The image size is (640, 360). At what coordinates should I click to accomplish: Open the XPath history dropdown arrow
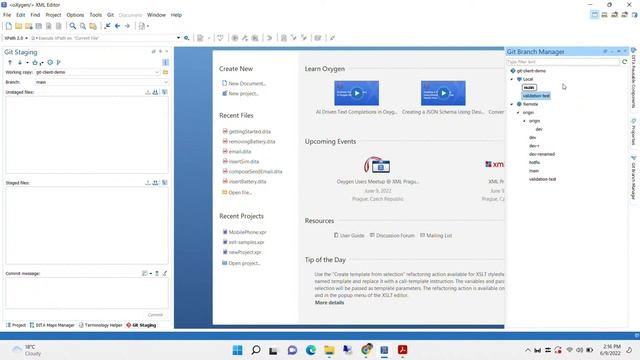click(x=178, y=38)
